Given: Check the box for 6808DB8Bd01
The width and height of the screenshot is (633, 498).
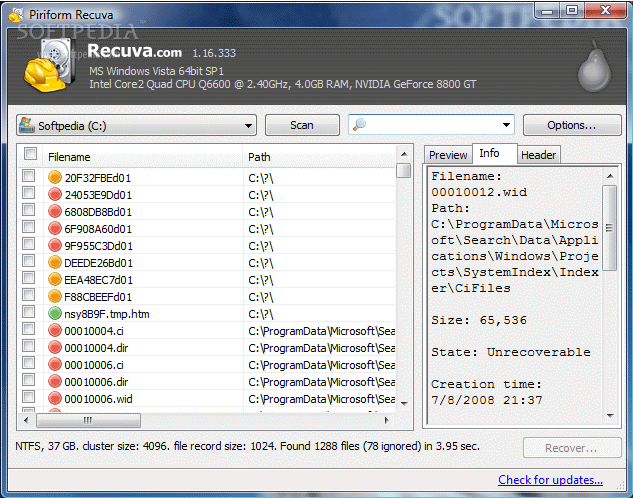Looking at the screenshot, I should coord(29,209).
